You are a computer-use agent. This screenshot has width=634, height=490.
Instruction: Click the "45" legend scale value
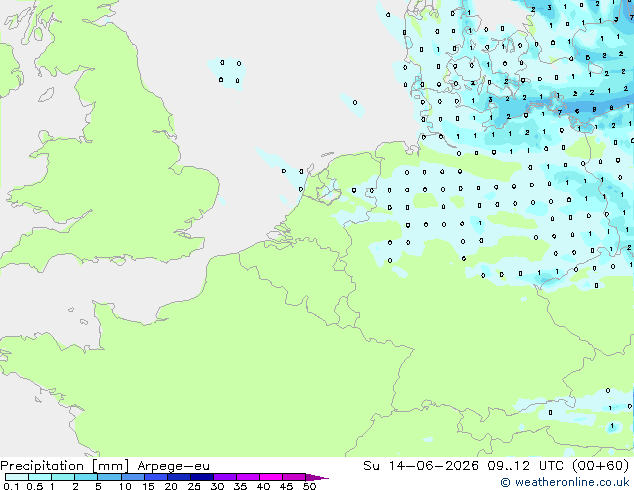[x=286, y=486]
